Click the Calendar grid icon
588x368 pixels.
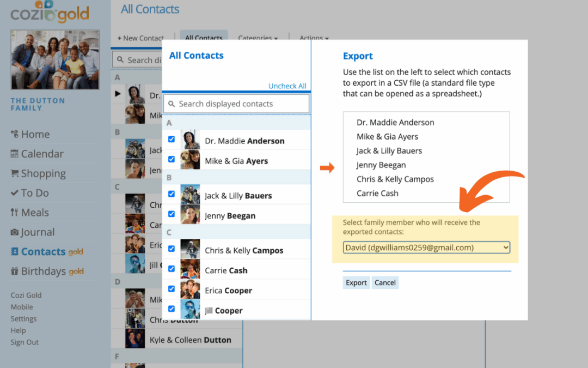click(15, 154)
